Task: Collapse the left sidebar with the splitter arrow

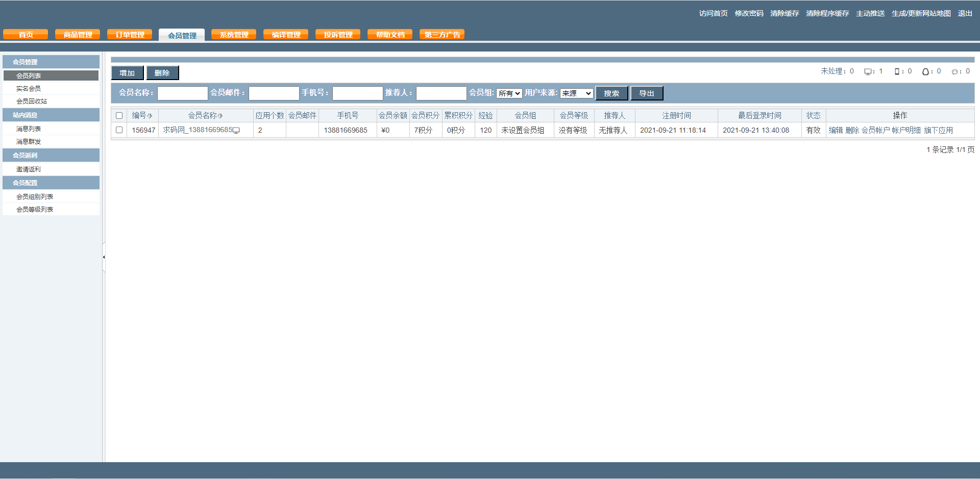Action: coord(104,257)
